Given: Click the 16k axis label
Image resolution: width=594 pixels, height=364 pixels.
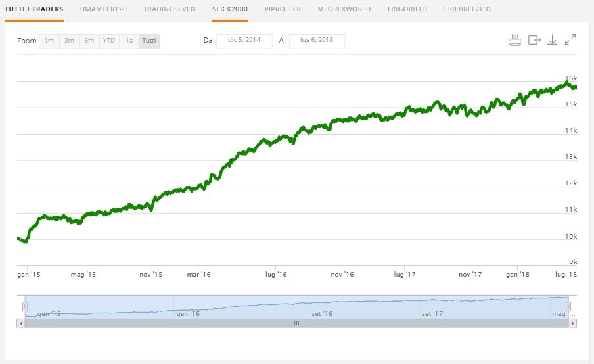Looking at the screenshot, I should (x=571, y=78).
